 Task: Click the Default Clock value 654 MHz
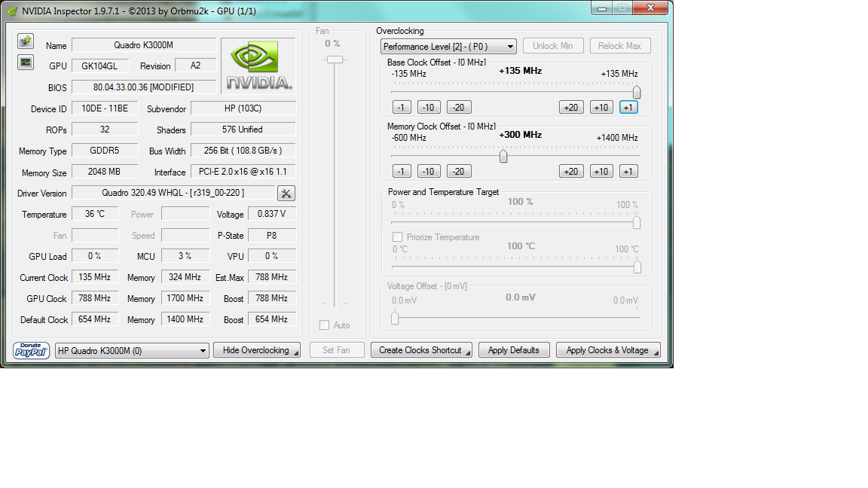95,319
